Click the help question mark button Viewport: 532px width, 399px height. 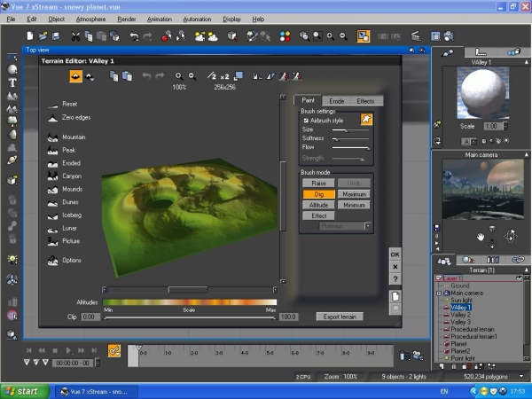(x=395, y=279)
